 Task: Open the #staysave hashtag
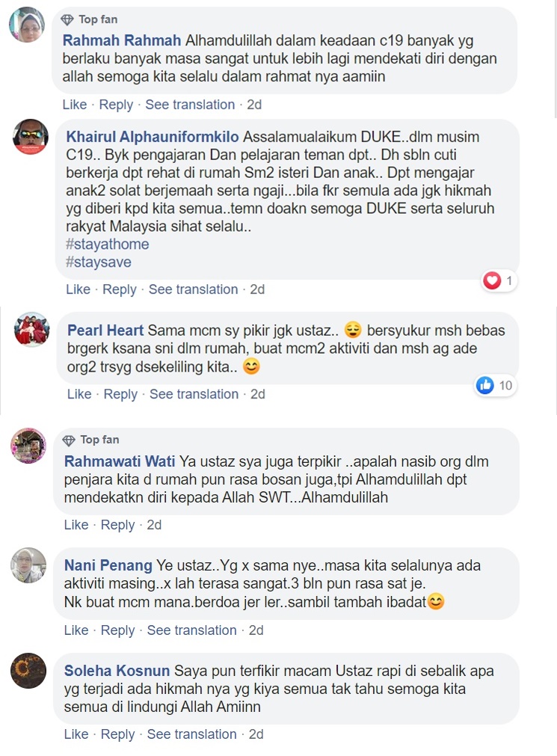point(99,262)
